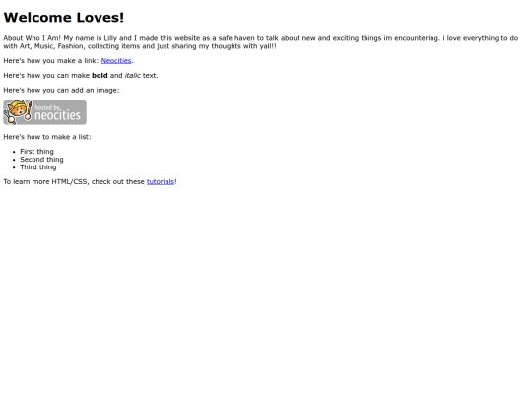This screenshot has width=532, height=399.
Task: Click the 'Here's how to make a list' text
Action: 47,137
